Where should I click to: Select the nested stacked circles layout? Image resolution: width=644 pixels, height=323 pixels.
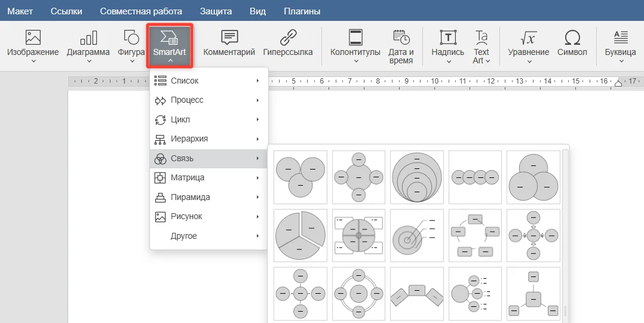(x=417, y=177)
